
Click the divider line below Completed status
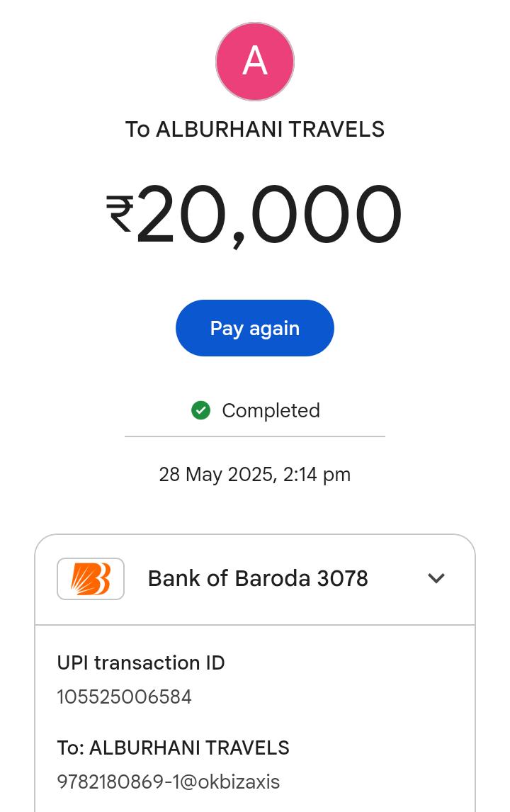click(x=255, y=436)
